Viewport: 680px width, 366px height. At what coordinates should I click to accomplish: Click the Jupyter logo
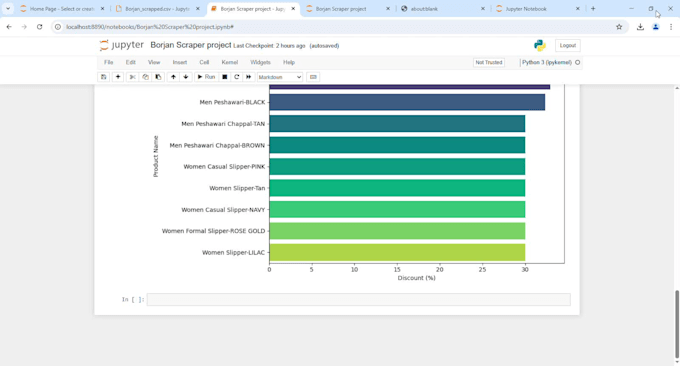[x=121, y=45]
